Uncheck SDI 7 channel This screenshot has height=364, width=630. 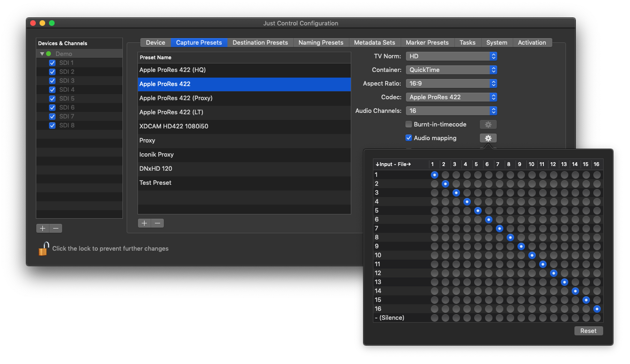52,117
